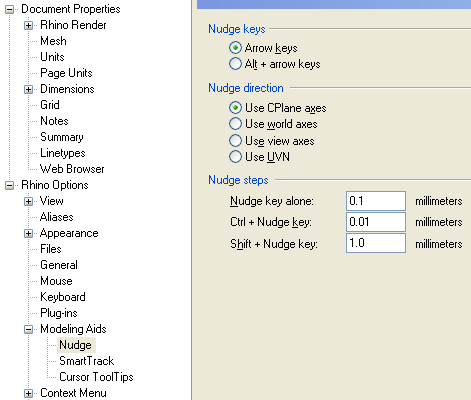Click the Shift + Nudge key value field

pos(376,243)
